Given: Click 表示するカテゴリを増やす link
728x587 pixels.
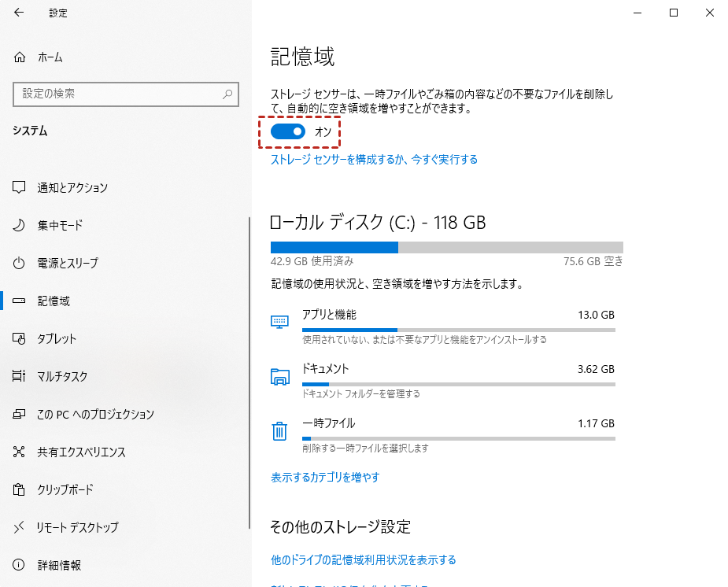Looking at the screenshot, I should (x=325, y=477).
